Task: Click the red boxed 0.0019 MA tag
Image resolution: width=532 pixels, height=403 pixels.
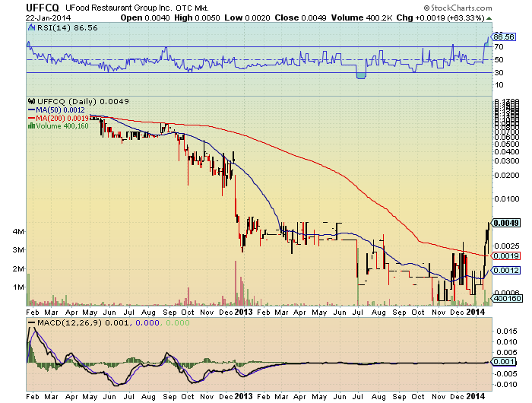Action: [x=506, y=255]
